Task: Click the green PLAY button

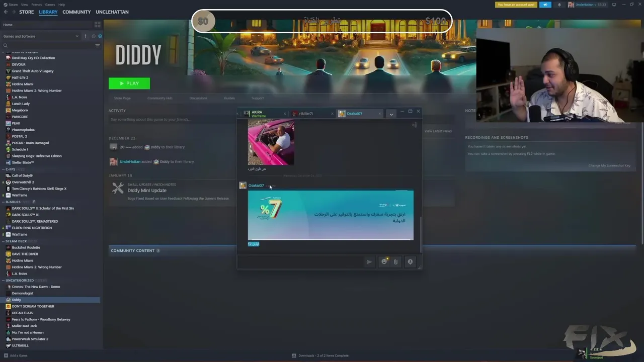Action: 129,83
